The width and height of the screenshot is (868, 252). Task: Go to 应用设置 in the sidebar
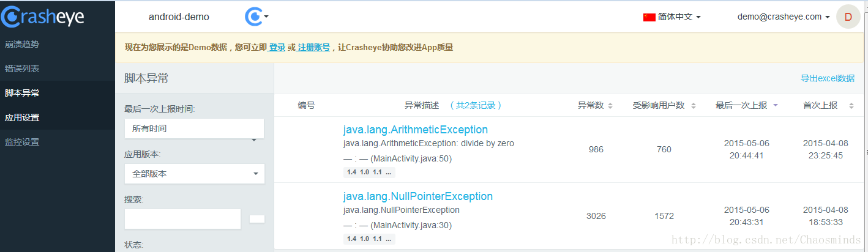(x=22, y=117)
